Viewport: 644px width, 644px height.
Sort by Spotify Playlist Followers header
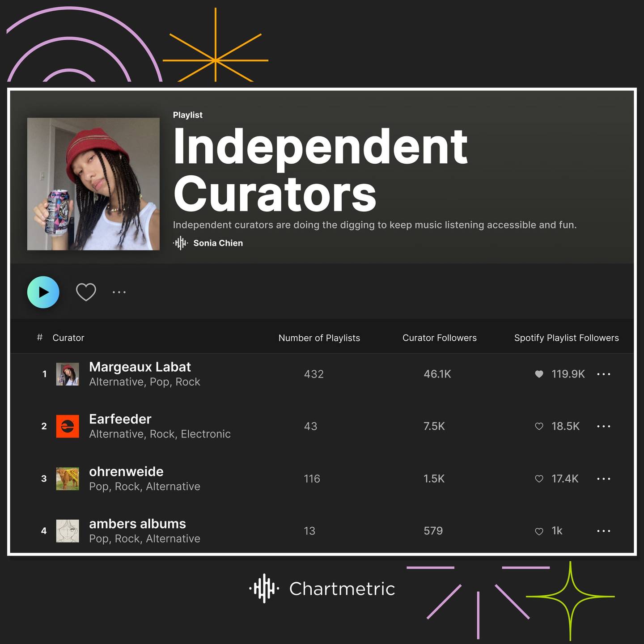(x=567, y=338)
